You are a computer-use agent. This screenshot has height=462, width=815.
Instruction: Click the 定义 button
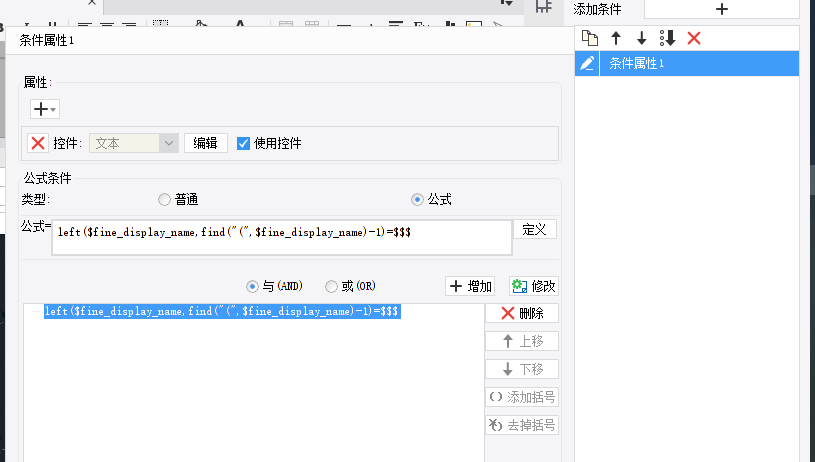[x=535, y=229]
